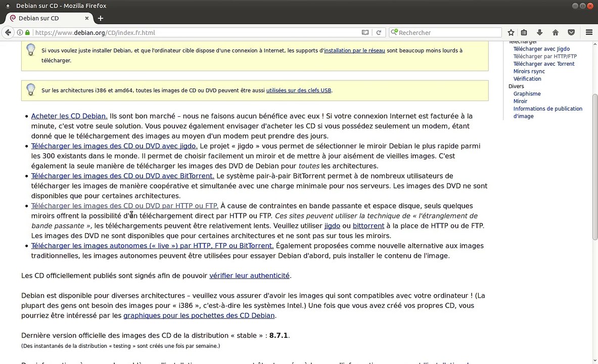This screenshot has width=598, height=364.
Task: Open a new tab with plus button
Action: (x=100, y=18)
